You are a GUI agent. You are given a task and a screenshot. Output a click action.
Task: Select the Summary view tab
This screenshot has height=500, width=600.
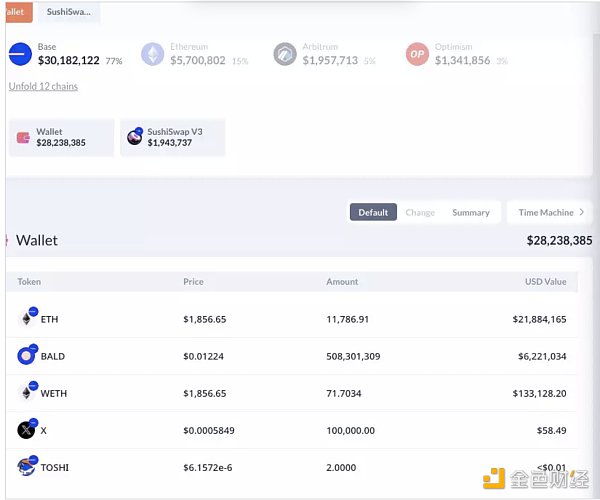471,212
